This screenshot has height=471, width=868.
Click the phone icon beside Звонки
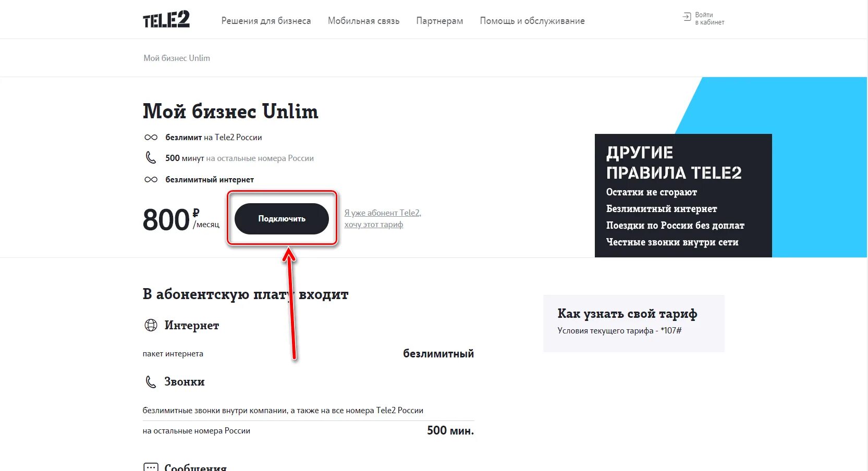tap(151, 382)
